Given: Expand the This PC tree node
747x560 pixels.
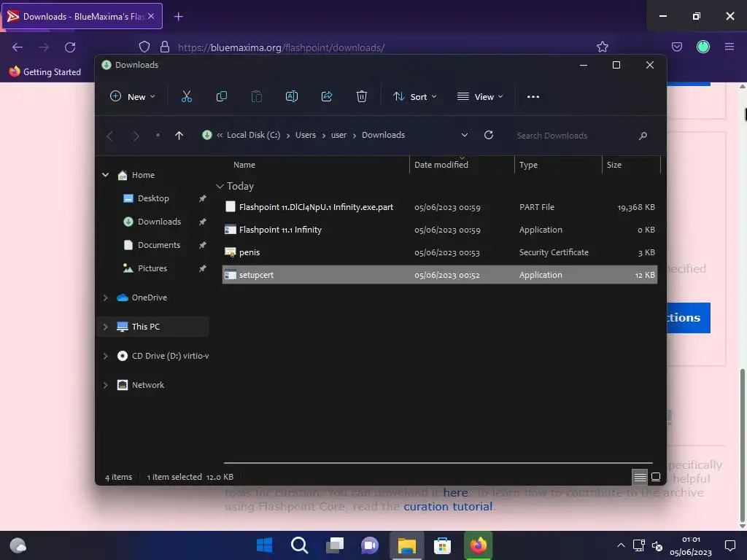Looking at the screenshot, I should 105,327.
